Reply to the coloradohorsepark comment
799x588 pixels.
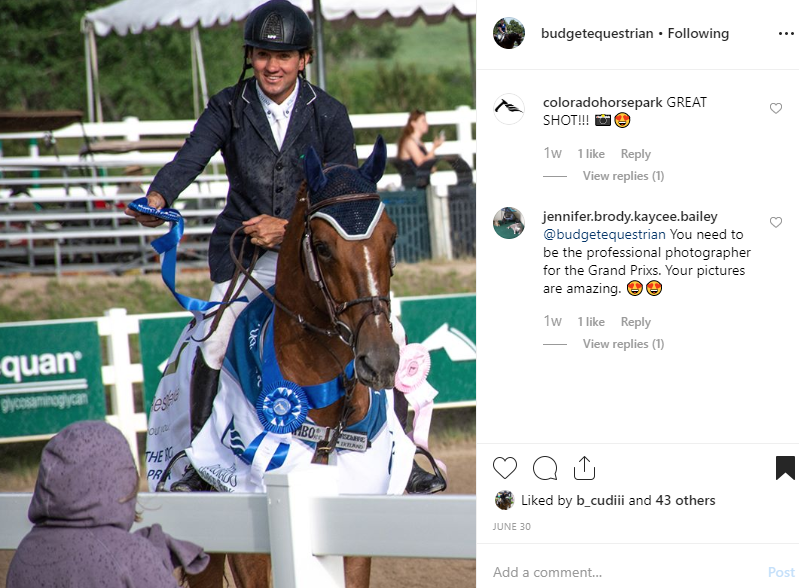pos(635,154)
